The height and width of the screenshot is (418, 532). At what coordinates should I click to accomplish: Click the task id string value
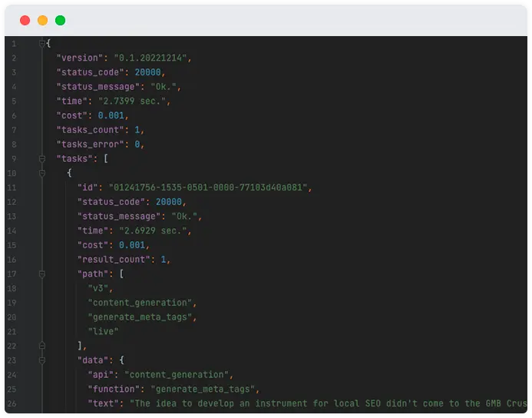click(208, 187)
